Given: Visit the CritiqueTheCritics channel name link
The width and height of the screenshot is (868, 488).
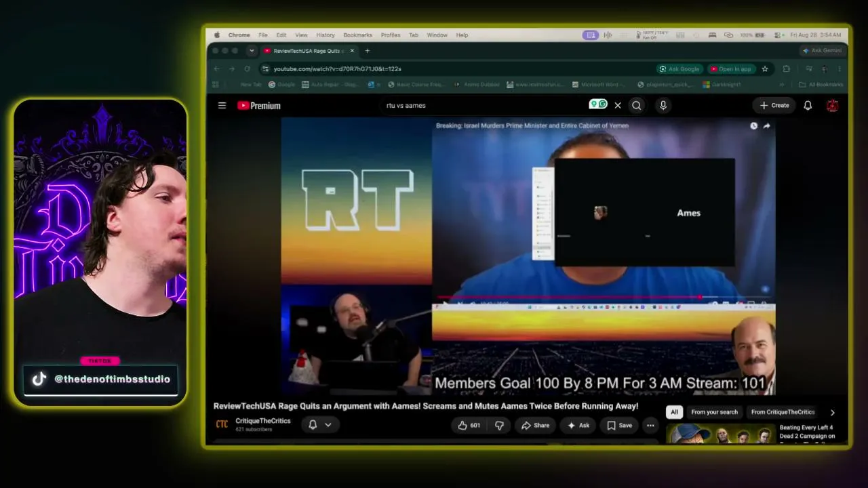Looking at the screenshot, I should (x=263, y=421).
